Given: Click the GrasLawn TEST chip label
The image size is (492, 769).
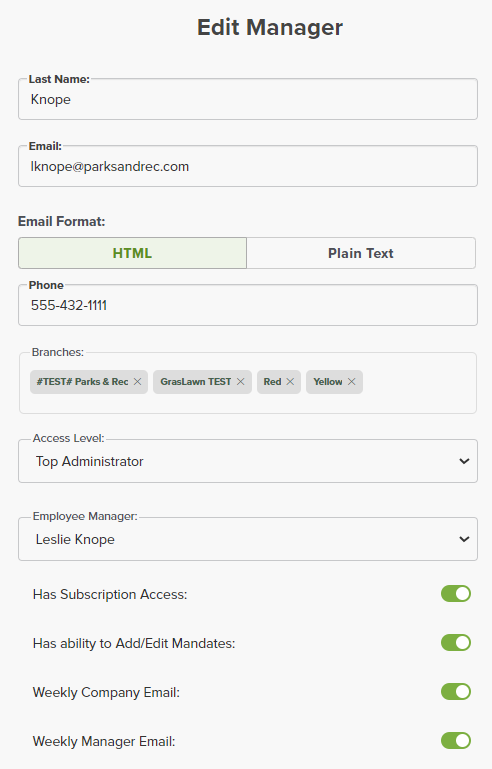Looking at the screenshot, I should tap(196, 382).
